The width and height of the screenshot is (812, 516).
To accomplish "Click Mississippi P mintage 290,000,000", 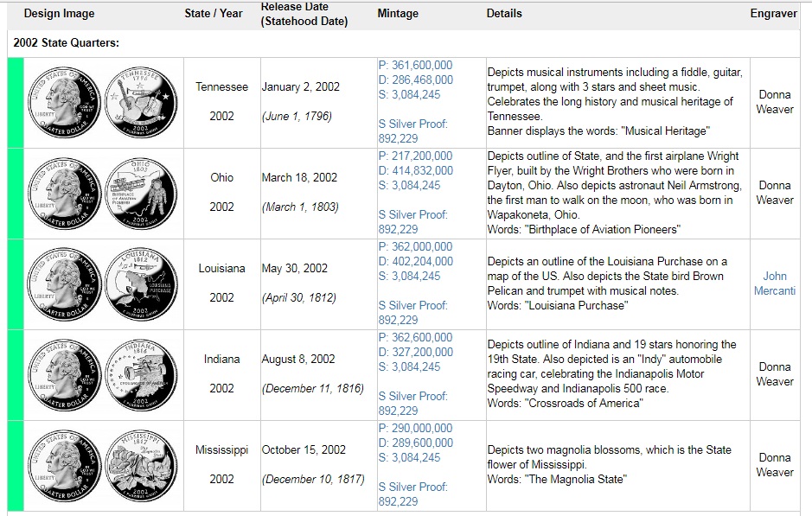I will point(415,428).
